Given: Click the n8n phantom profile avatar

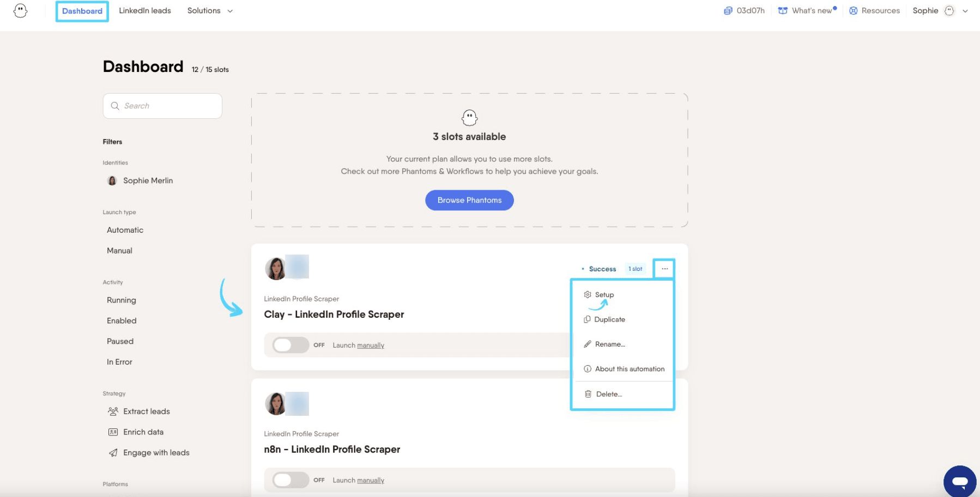Looking at the screenshot, I should pyautogui.click(x=276, y=404).
